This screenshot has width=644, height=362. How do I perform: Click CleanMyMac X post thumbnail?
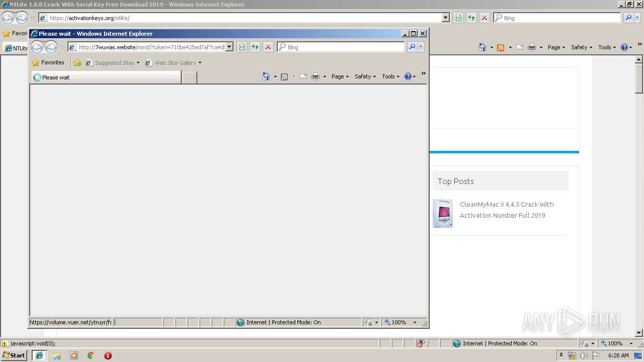click(x=443, y=213)
